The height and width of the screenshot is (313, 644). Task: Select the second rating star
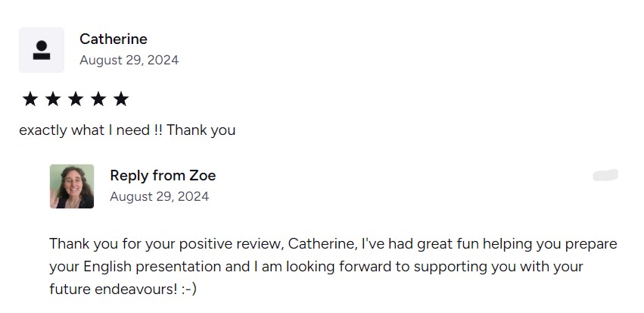tap(53, 99)
